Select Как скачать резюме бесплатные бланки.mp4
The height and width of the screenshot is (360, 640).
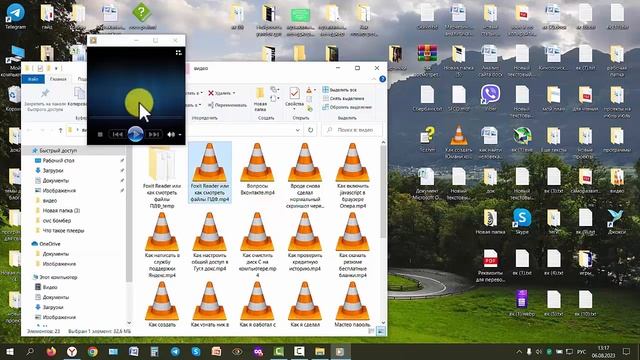click(353, 245)
